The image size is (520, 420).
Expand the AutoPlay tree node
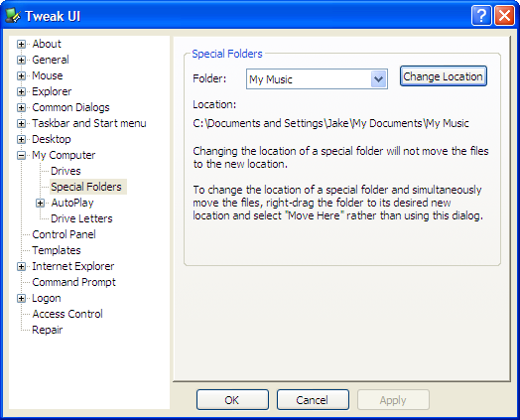[x=40, y=203]
